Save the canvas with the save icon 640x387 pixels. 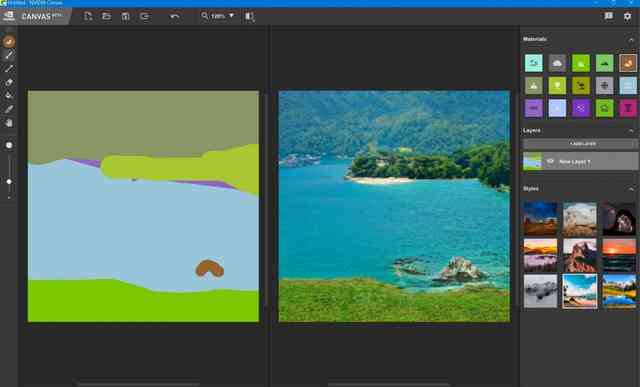(125, 16)
